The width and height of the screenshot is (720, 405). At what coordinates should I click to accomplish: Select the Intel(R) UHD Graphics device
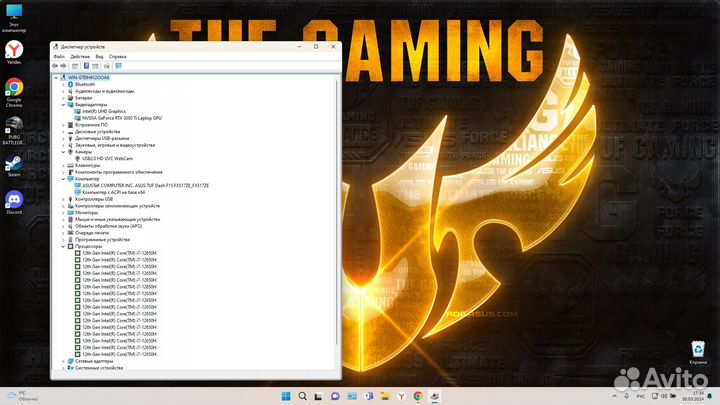tap(104, 111)
